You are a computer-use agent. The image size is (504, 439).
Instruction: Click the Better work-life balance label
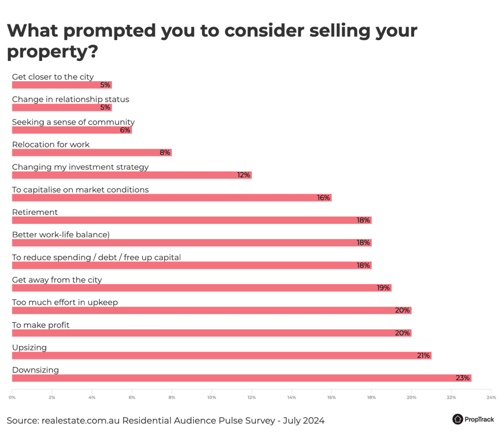click(61, 234)
